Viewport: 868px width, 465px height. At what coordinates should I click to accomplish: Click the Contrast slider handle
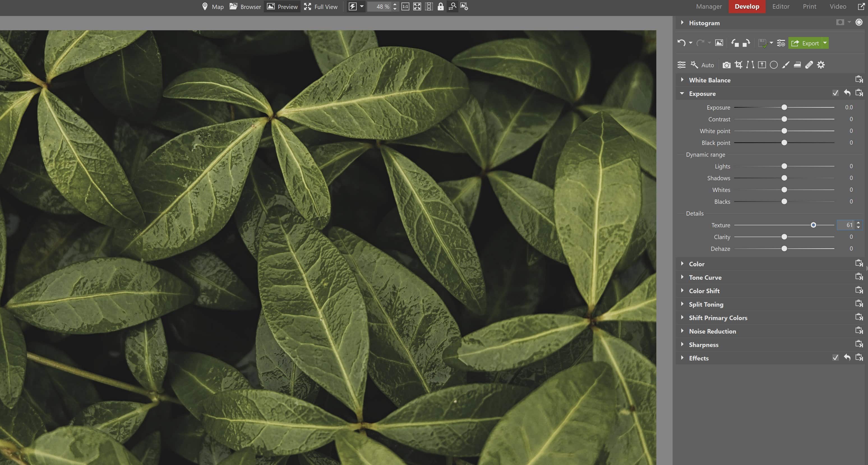784,119
